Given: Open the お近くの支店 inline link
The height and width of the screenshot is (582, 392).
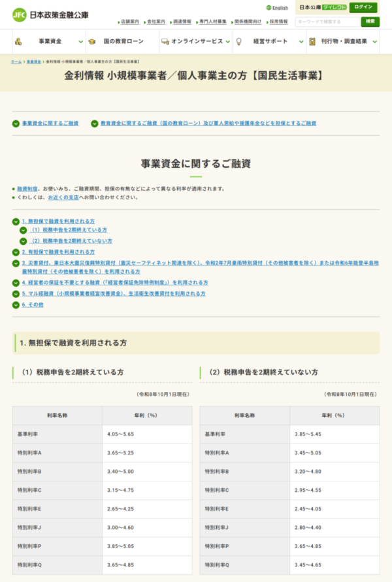Looking at the screenshot, I should [63, 197].
